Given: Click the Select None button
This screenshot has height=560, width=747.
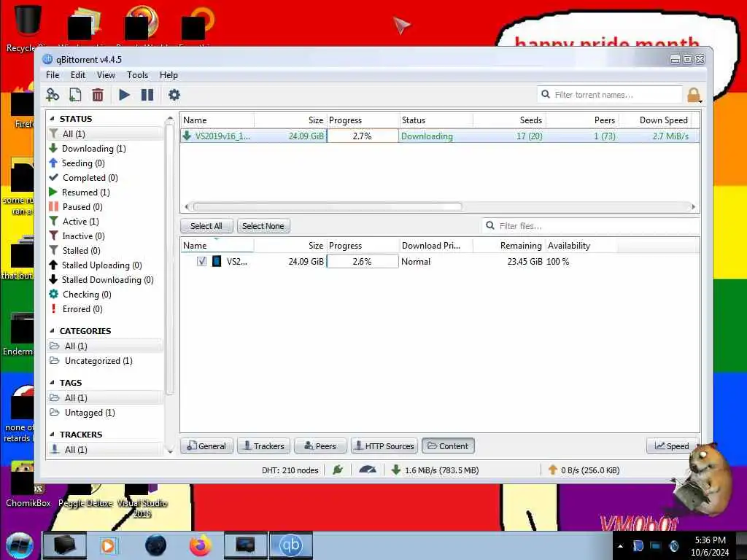Looking at the screenshot, I should 263,226.
